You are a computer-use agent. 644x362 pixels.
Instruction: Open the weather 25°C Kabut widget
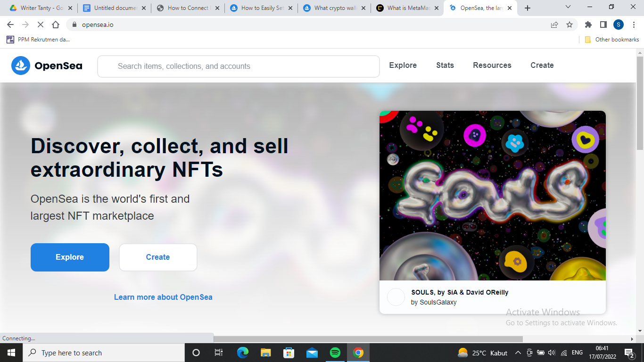click(x=482, y=353)
